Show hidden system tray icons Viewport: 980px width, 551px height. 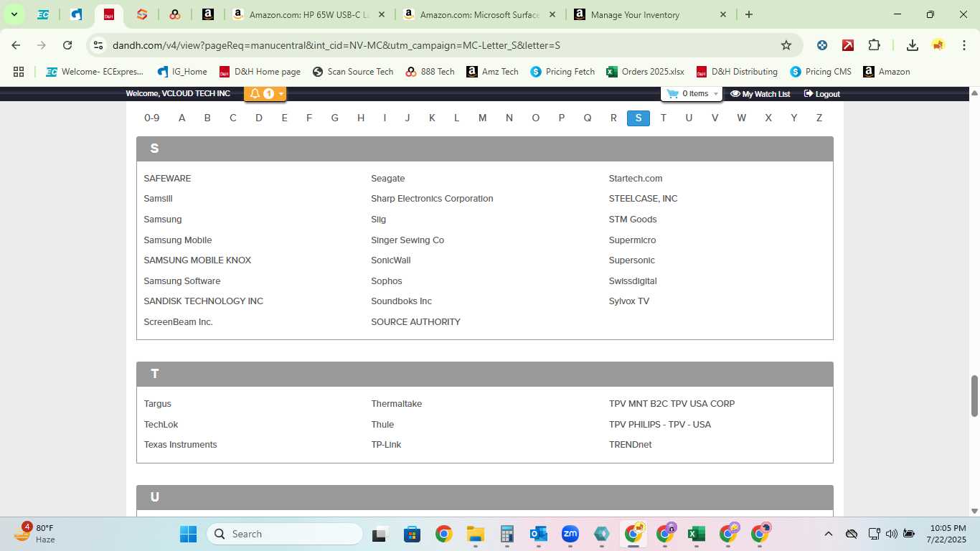(829, 534)
